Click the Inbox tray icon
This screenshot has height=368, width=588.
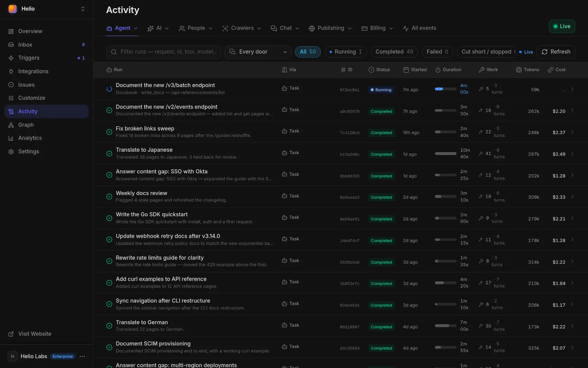pyautogui.click(x=11, y=45)
